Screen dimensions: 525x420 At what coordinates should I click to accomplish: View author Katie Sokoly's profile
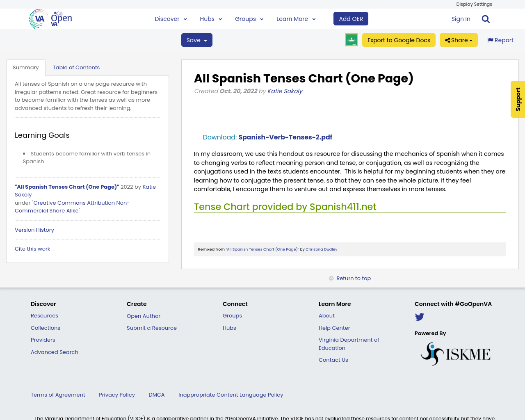coord(285,90)
